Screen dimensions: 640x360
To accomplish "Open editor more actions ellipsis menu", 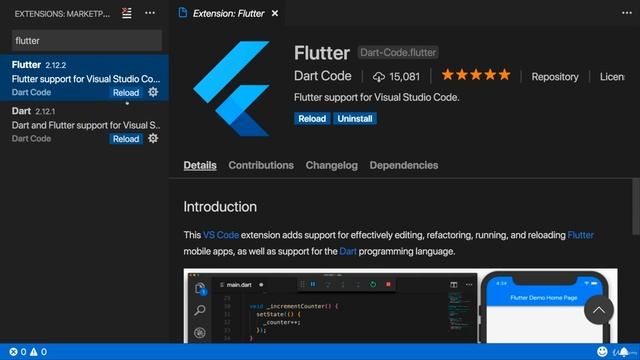I will [x=627, y=13].
